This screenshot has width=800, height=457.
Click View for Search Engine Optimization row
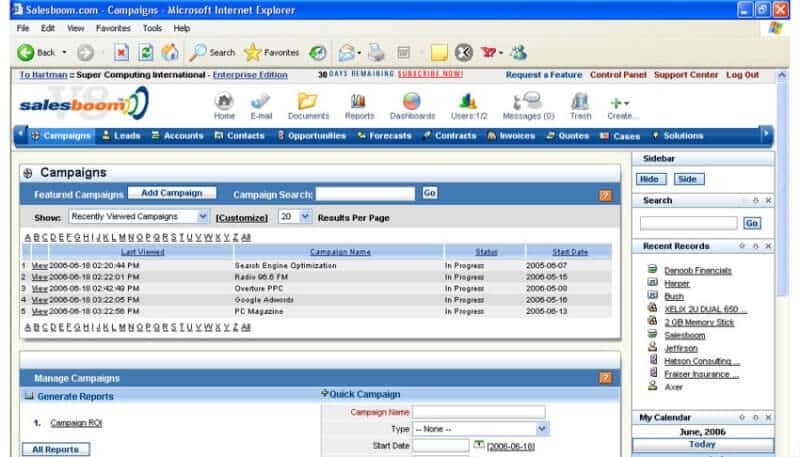tap(39, 266)
